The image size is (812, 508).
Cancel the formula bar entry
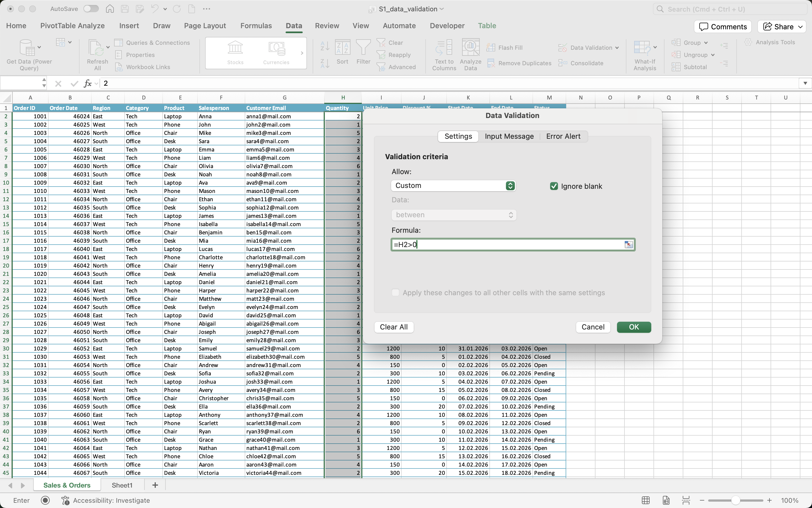[58, 83]
